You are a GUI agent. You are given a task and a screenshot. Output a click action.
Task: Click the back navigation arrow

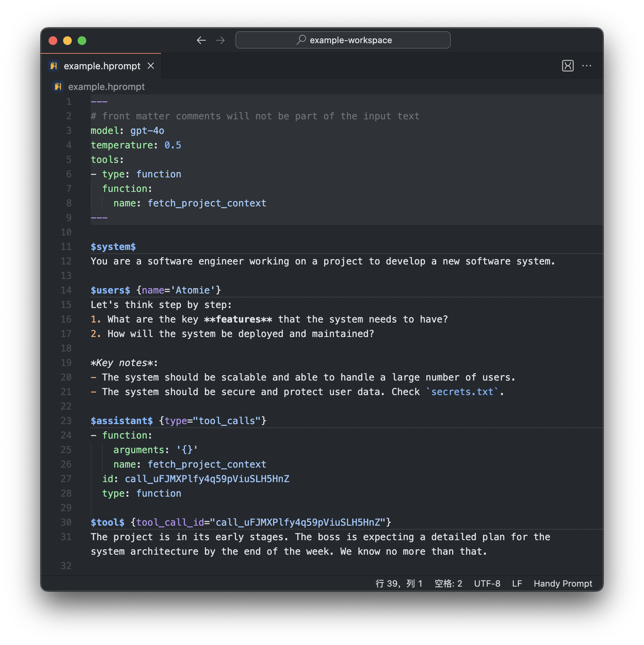201,40
